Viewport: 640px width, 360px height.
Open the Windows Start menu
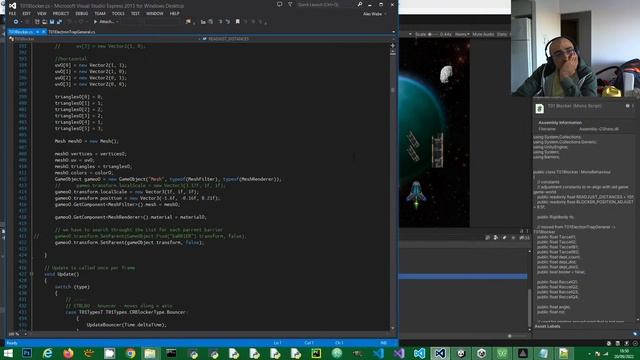click(8, 353)
